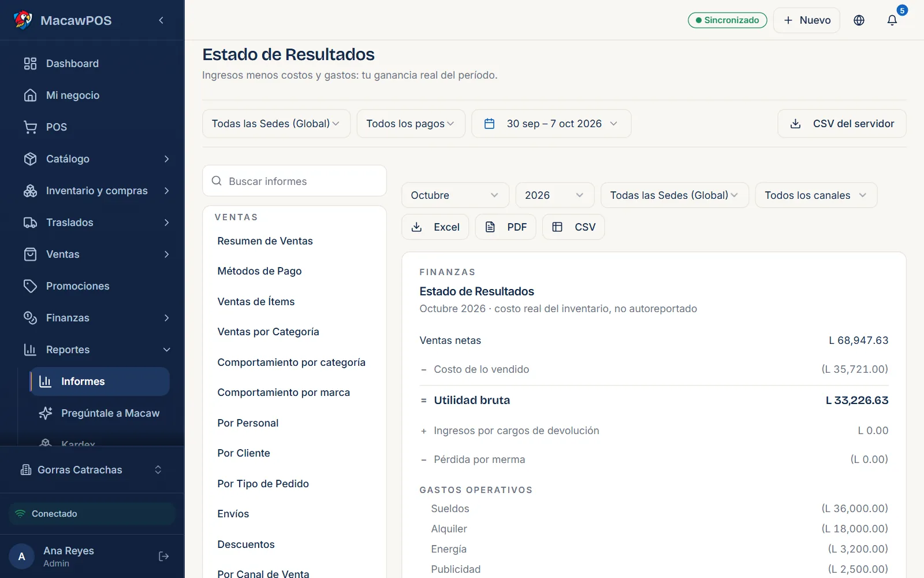Open POS cart section
924x578 pixels.
pyautogui.click(x=92, y=127)
